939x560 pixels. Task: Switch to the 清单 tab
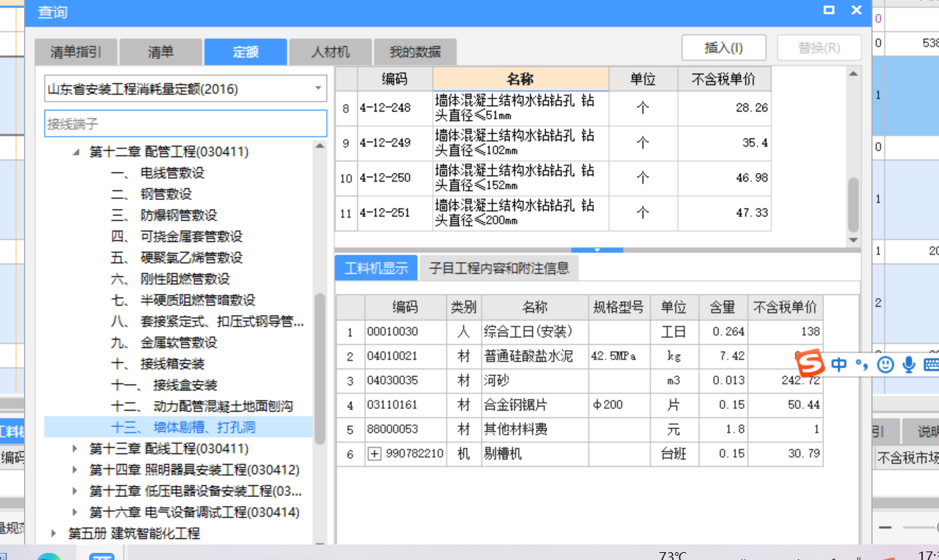[161, 52]
